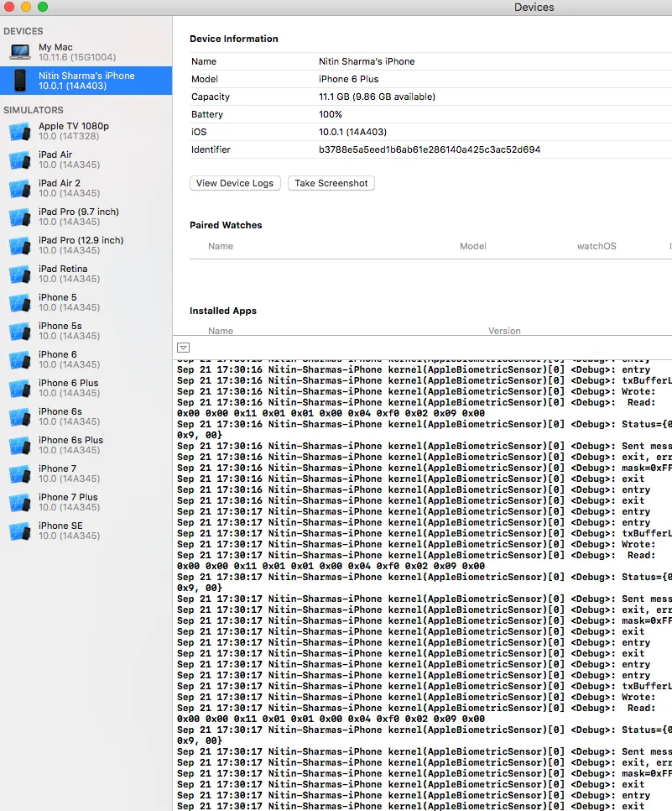Click the iOS value 10.0.1 (14A403)
Image resolution: width=672 pixels, height=811 pixels.
tap(352, 132)
